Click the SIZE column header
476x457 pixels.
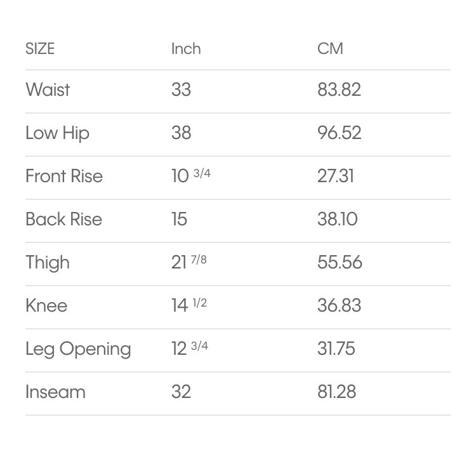[x=40, y=49]
